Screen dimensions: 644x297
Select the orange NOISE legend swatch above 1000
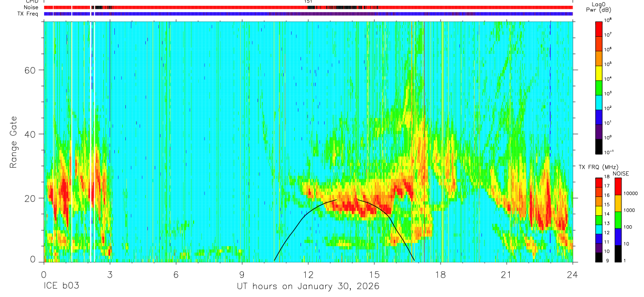[618, 203]
